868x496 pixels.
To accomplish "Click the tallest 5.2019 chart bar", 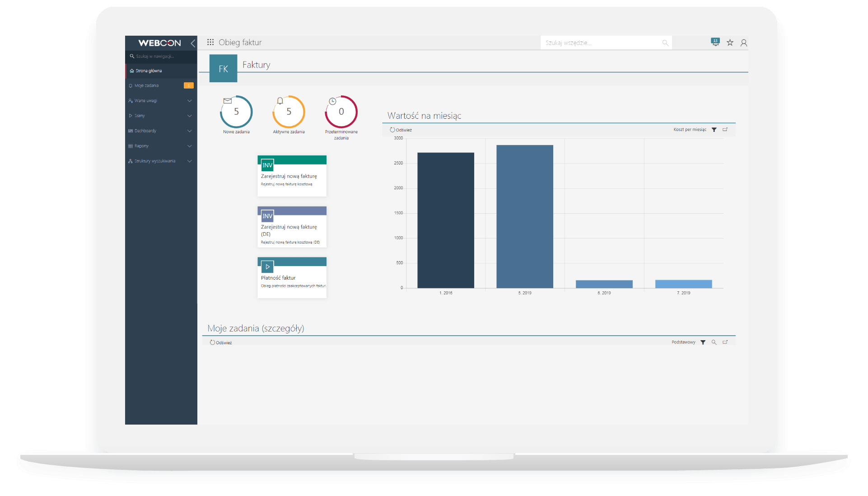I will 524,216.
